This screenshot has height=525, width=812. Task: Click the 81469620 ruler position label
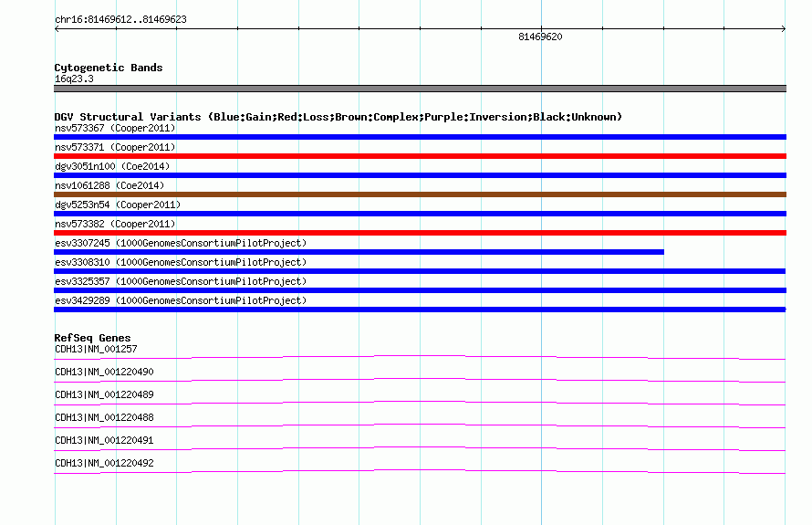(540, 37)
